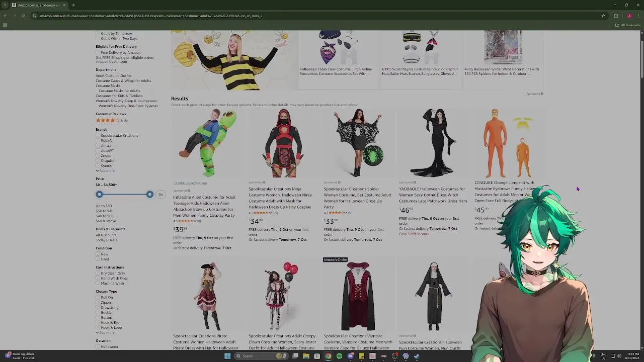
Task: Check the Amscan brand filter
Action: (98, 145)
